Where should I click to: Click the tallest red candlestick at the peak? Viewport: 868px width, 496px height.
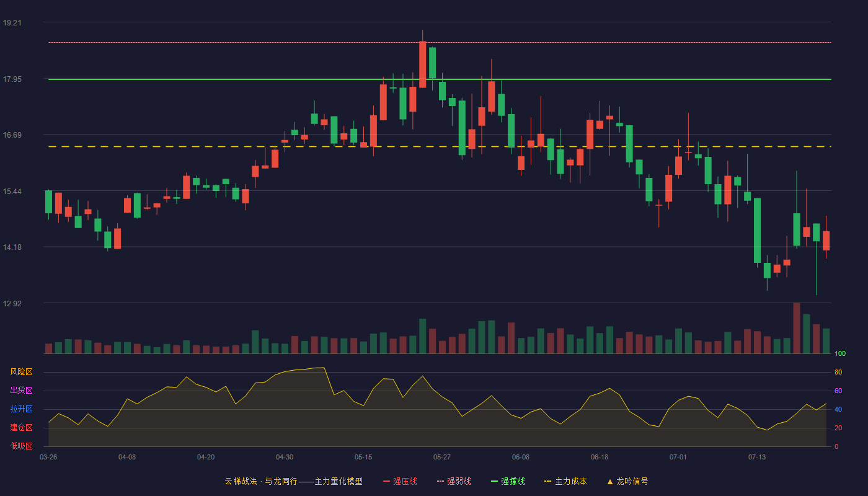point(422,64)
